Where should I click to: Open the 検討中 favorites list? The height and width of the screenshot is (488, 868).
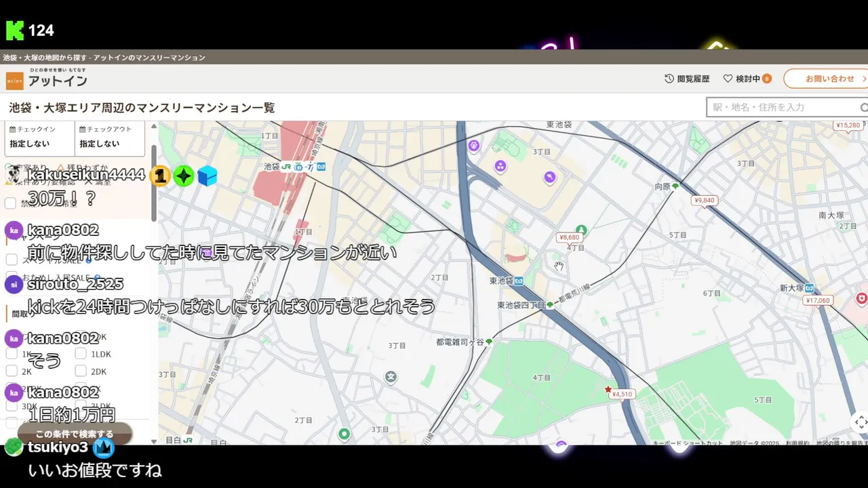point(747,79)
